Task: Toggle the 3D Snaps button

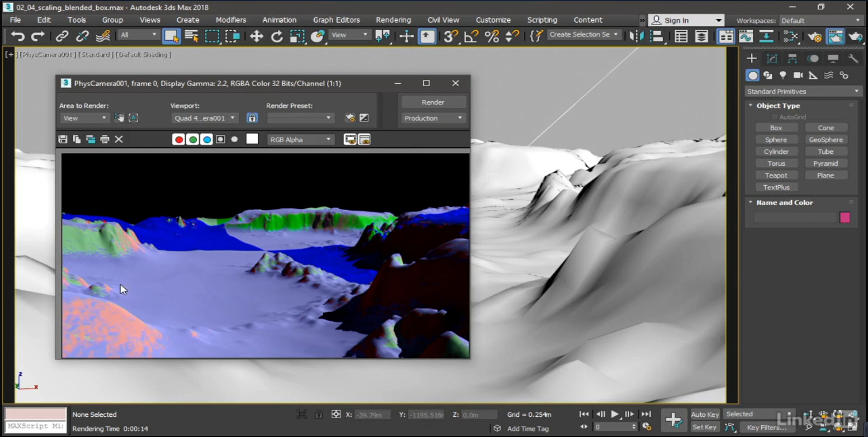Action: pyautogui.click(x=450, y=36)
